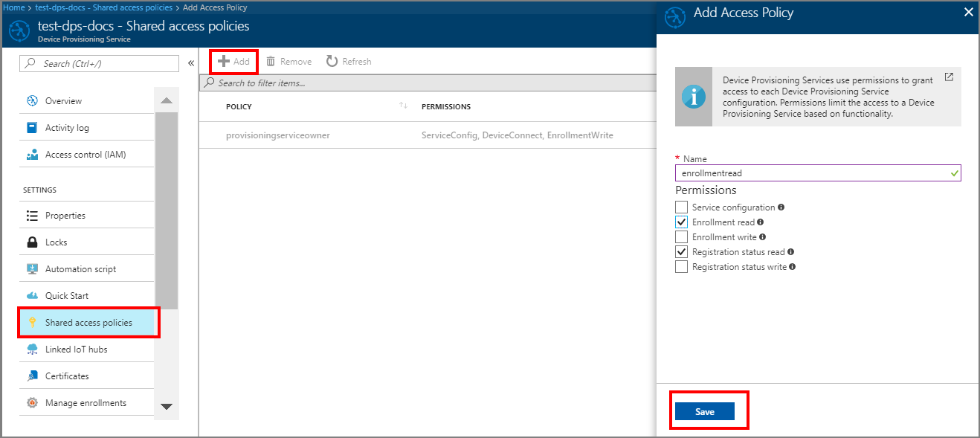Image resolution: width=980 pixels, height=438 pixels.
Task: Click test-dps-docs Shared access policies breadcrumb
Action: (x=103, y=7)
